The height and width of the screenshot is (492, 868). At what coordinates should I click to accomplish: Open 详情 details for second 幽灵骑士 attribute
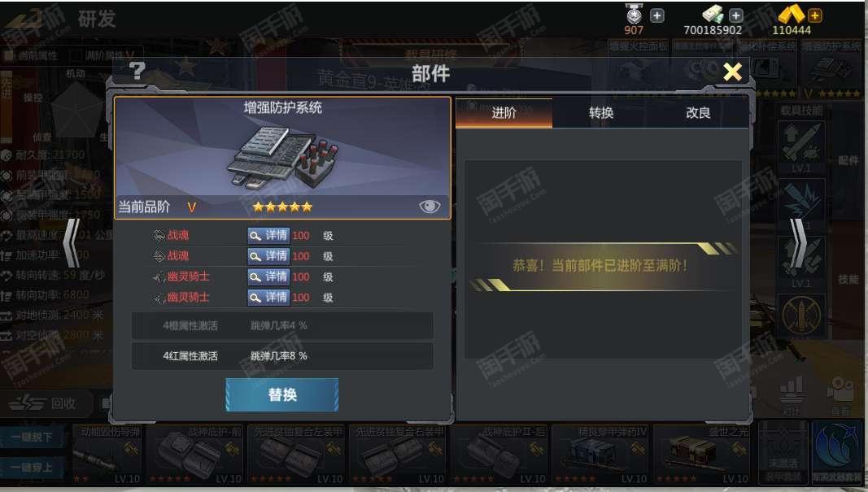(x=268, y=297)
